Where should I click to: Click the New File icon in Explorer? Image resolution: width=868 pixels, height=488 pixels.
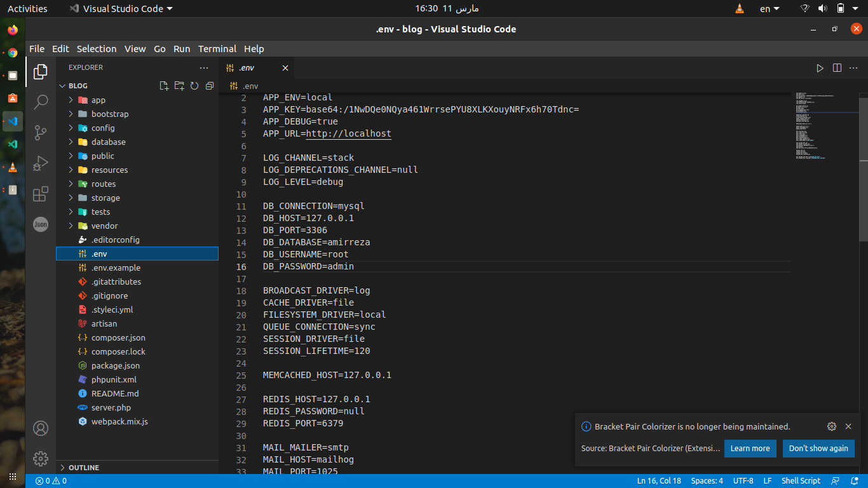[x=164, y=86]
